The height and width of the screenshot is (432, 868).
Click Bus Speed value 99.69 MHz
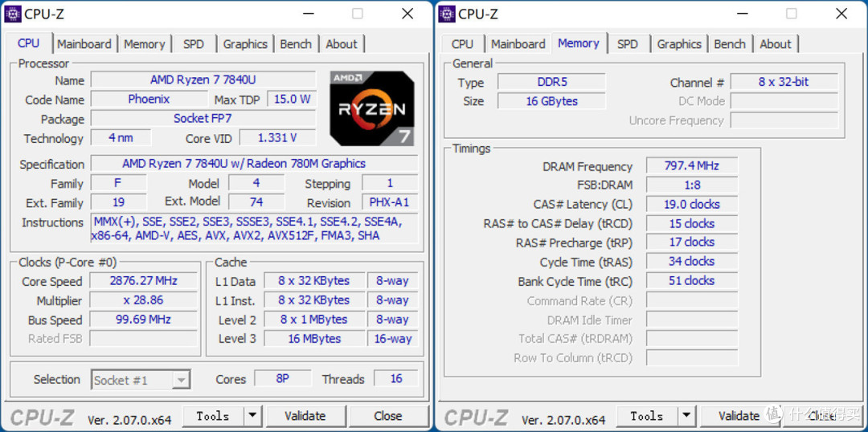tap(143, 320)
